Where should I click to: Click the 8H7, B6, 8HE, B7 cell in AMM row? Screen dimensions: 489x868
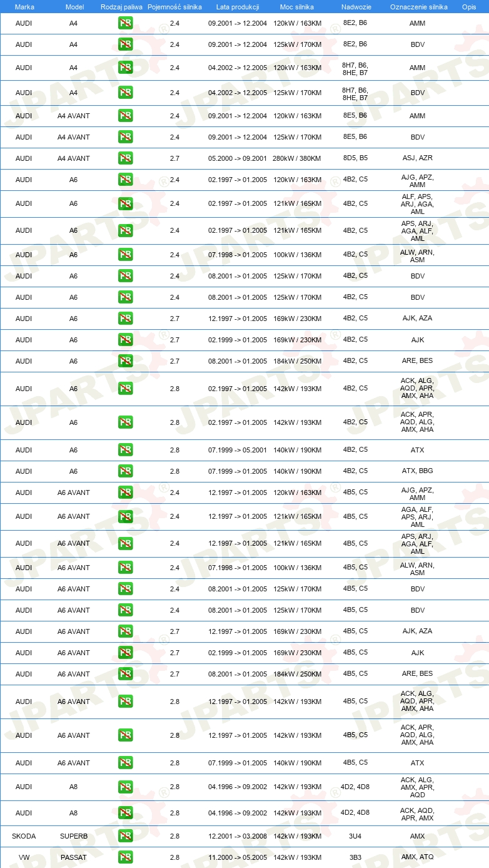[355, 68]
